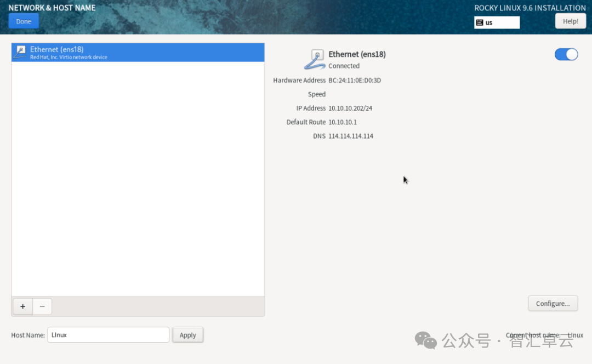Image resolution: width=592 pixels, height=364 pixels.
Task: Remove the selected device with minus button
Action: click(x=42, y=306)
